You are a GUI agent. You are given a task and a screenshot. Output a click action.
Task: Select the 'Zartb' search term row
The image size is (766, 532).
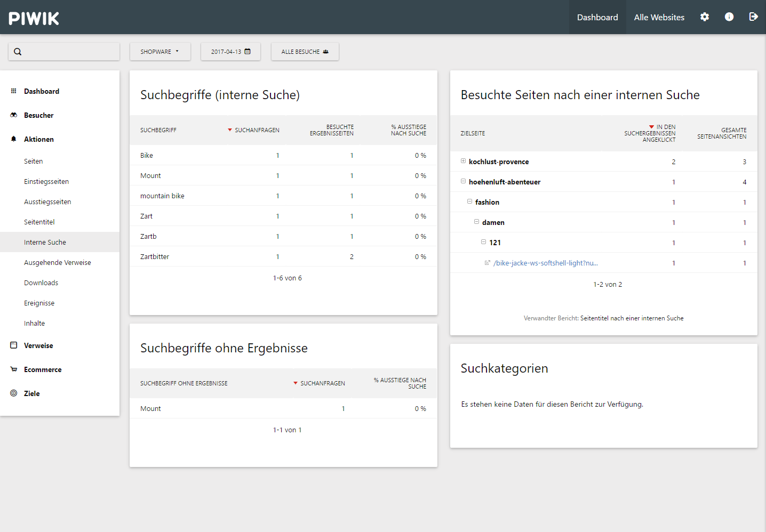(283, 236)
